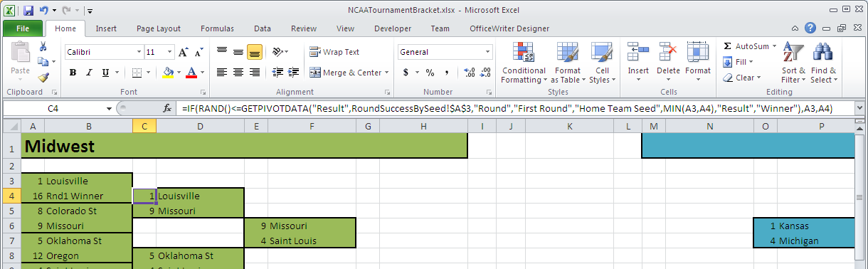Click the Increase Decimal icon
868x269 pixels.
[x=469, y=72]
